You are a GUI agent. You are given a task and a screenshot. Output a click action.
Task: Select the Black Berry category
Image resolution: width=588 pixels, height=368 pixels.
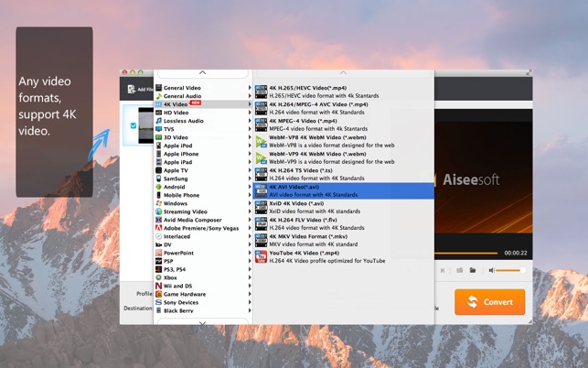point(203,310)
